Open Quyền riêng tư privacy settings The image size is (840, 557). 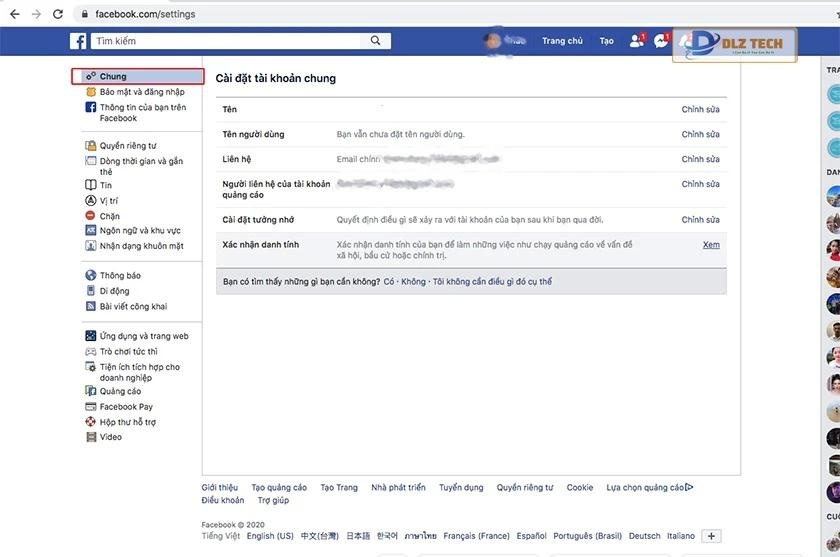(127, 146)
